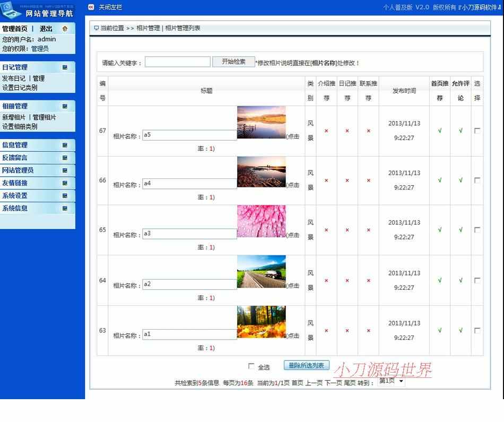Open the 网站管理员 menu heading
This screenshot has width=504, height=422.
(x=18, y=170)
